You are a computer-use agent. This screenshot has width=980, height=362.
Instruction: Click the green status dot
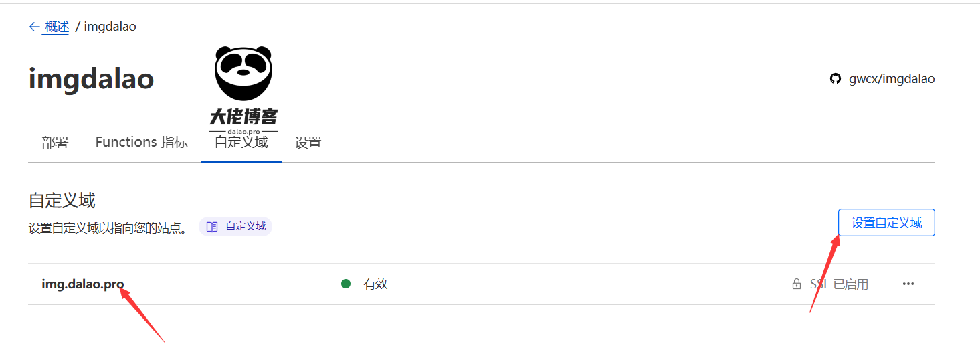(346, 284)
